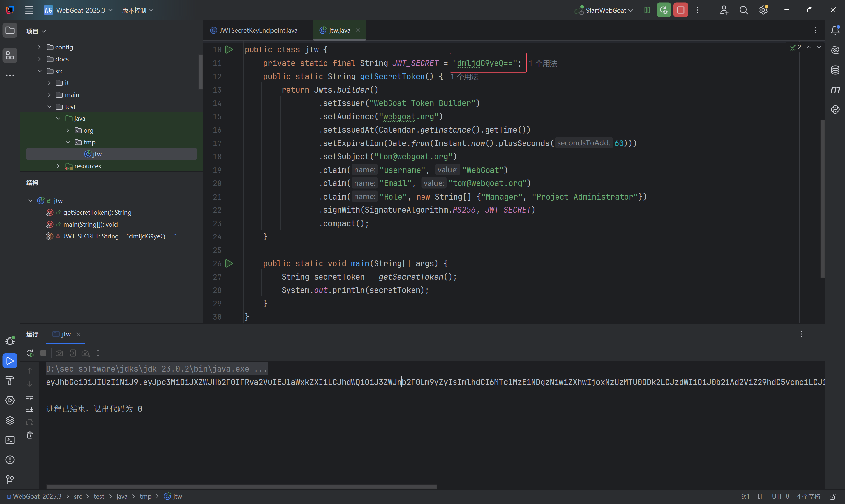Open the 版本控制 dropdown
The width and height of the screenshot is (845, 504).
[x=138, y=10]
